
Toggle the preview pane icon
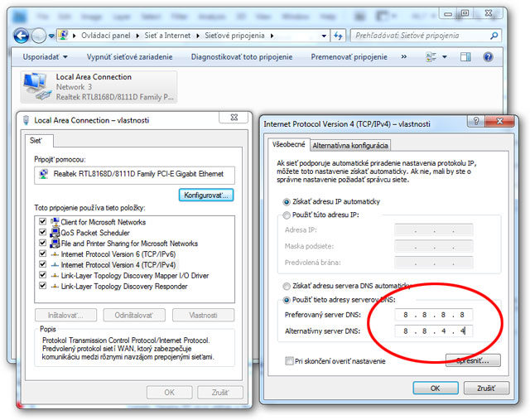465,57
